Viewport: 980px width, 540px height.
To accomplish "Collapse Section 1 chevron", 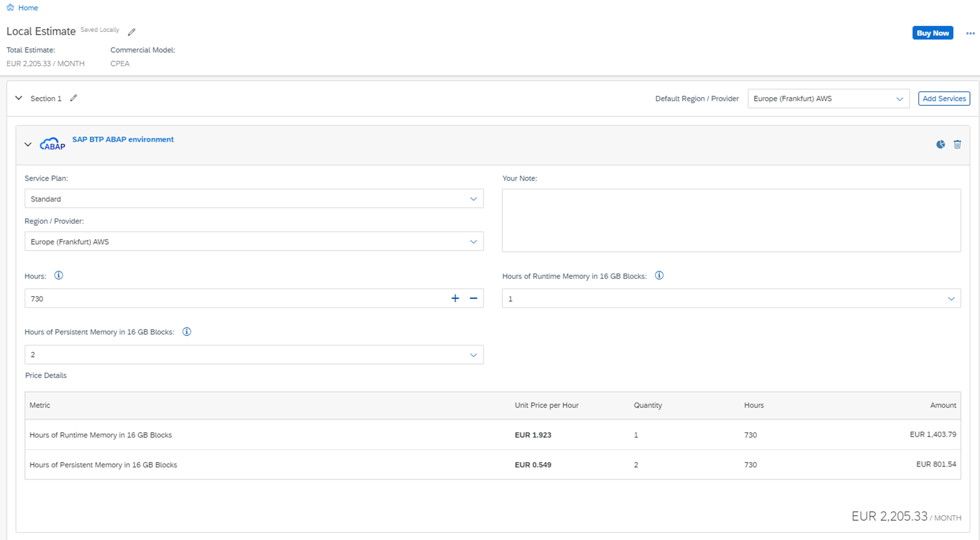I will tap(19, 98).
